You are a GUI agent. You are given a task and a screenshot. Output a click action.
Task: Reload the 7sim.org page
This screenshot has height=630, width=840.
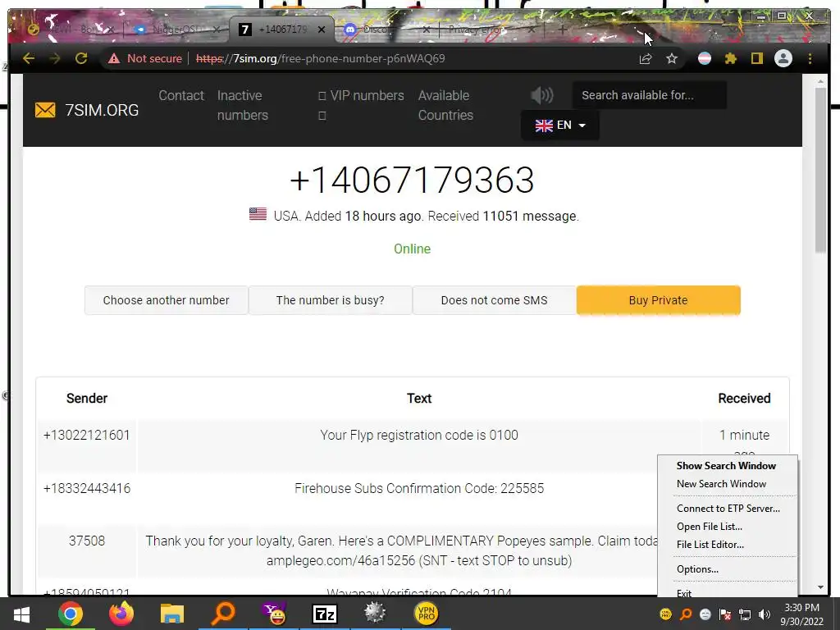point(81,58)
